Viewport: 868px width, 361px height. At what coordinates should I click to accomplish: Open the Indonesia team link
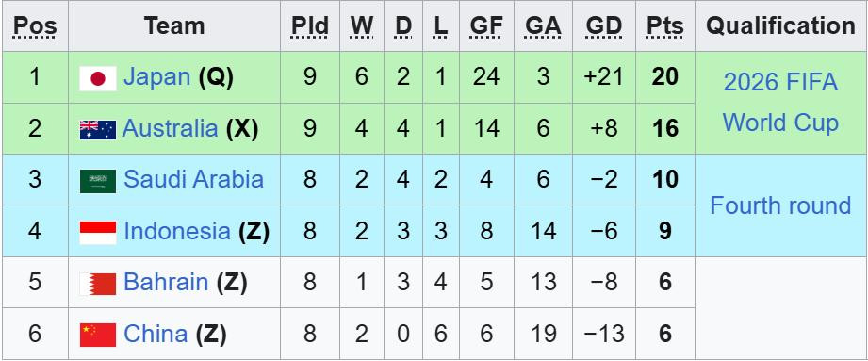point(176,231)
